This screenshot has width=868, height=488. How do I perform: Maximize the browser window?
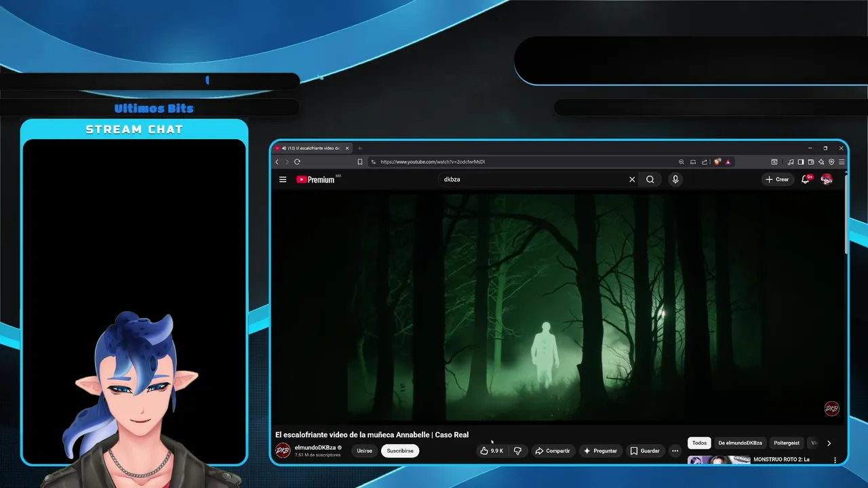click(825, 148)
